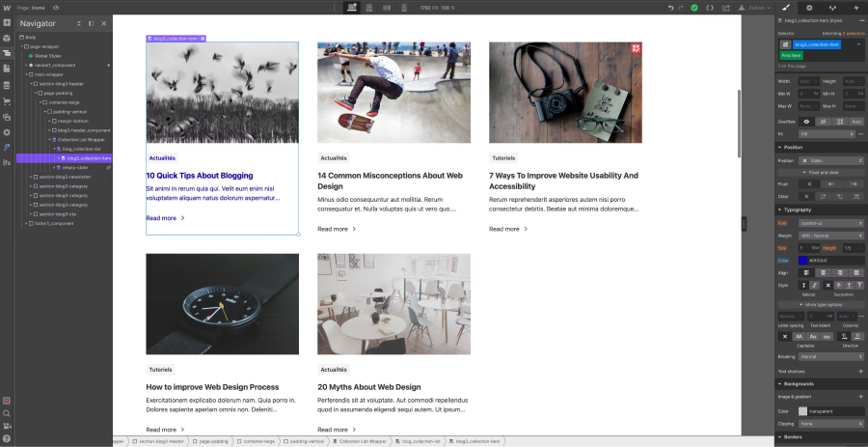The image size is (868, 447).
Task: Set overflow to Hidden
Action: coord(824,122)
